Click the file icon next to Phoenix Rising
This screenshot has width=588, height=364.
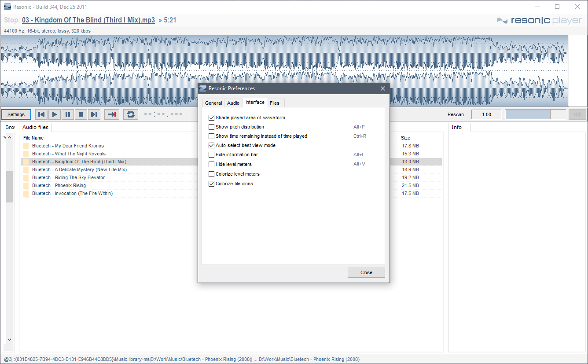(x=26, y=186)
